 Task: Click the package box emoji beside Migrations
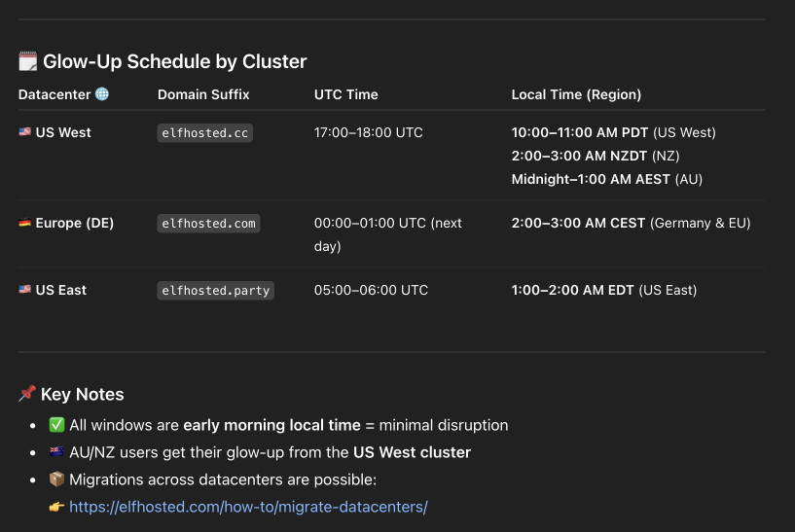pos(56,479)
